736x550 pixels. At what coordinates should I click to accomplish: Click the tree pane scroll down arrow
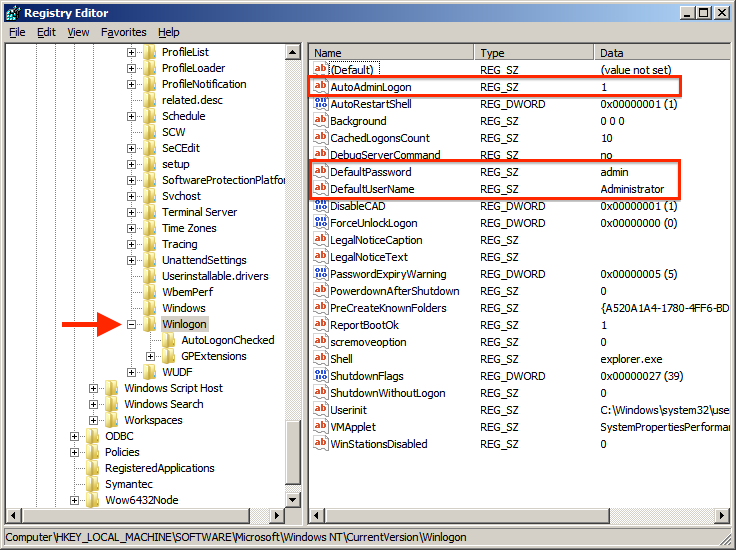293,499
